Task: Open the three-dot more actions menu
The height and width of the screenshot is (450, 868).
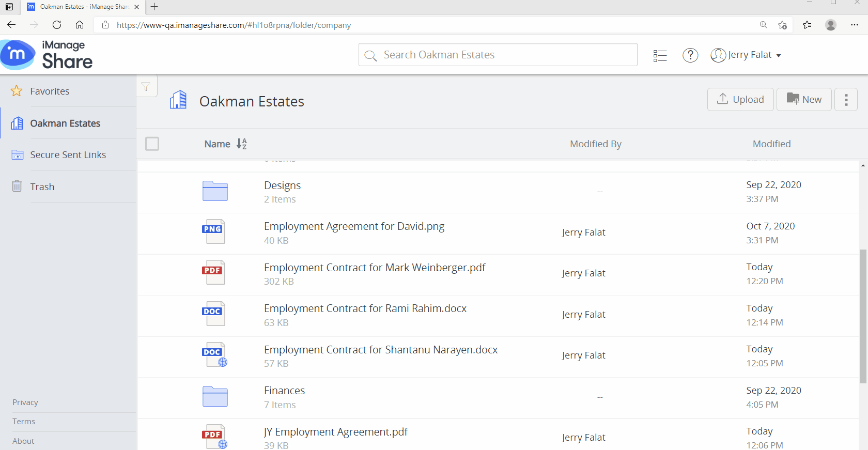Action: pyautogui.click(x=846, y=99)
